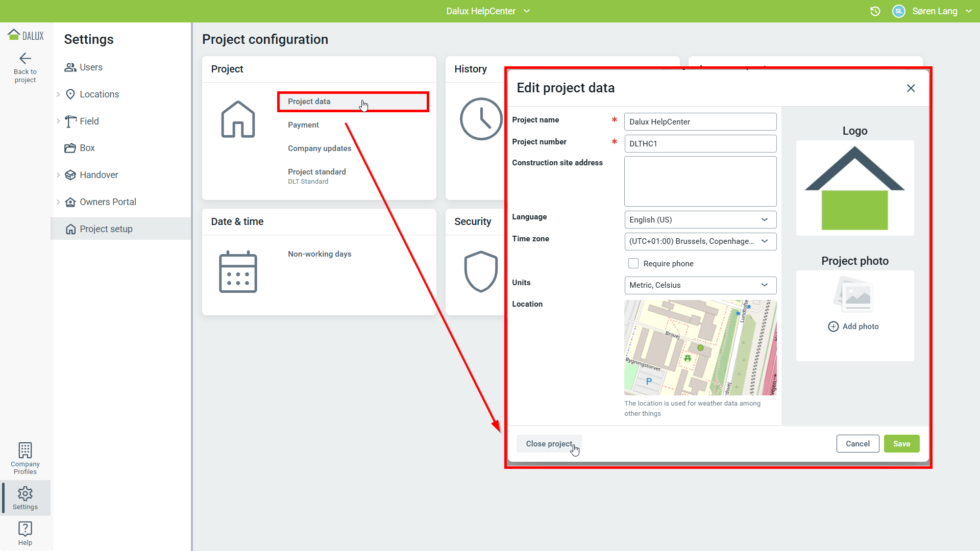Open the Units dropdown

700,285
